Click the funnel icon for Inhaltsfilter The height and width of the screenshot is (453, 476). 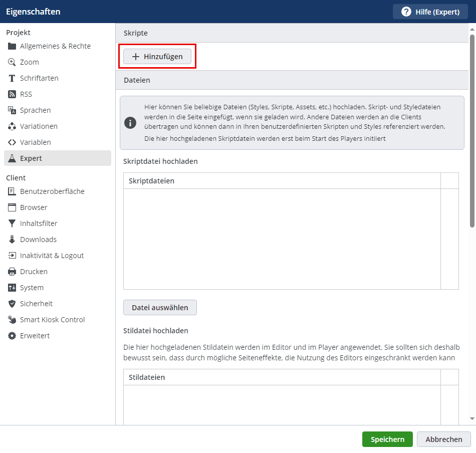point(12,223)
